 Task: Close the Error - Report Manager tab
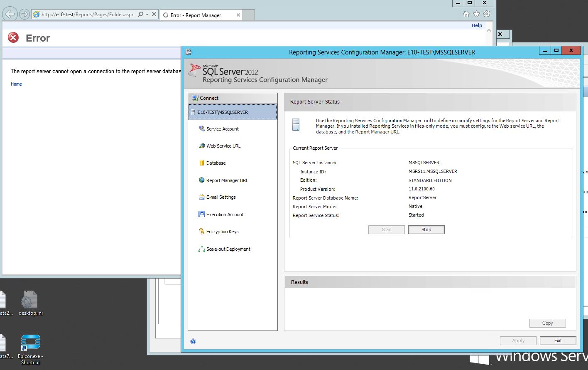[238, 15]
